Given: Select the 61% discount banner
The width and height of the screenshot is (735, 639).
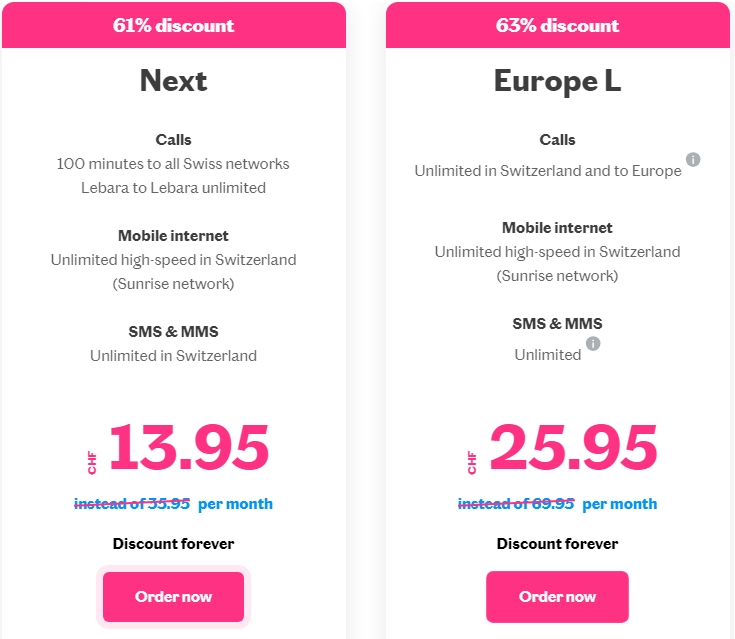Looking at the screenshot, I should coord(174,25).
